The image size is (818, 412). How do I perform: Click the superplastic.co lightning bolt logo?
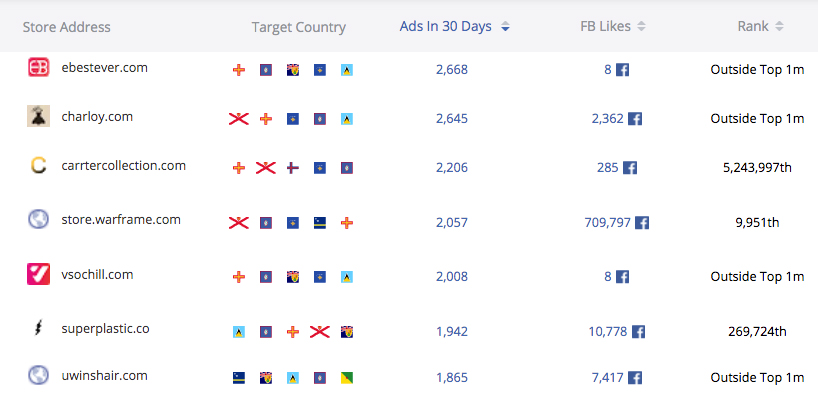[x=39, y=328]
